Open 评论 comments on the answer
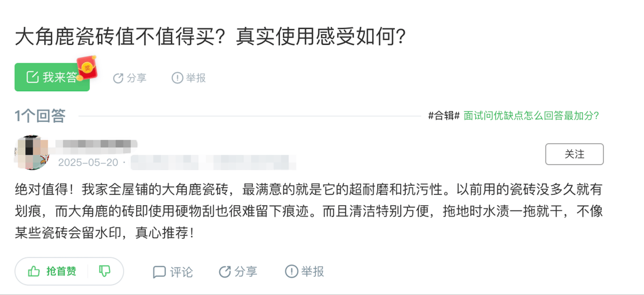644x295 pixels. tap(182, 272)
